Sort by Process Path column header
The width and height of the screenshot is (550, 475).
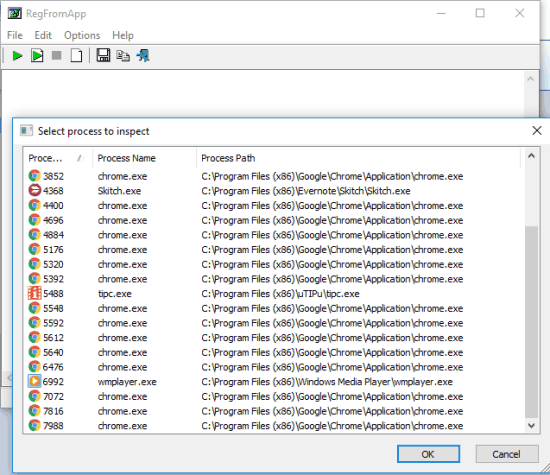pos(358,158)
